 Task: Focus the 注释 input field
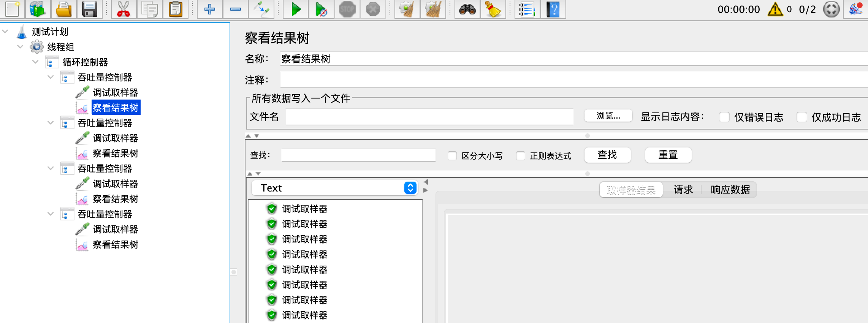pyautogui.click(x=574, y=80)
